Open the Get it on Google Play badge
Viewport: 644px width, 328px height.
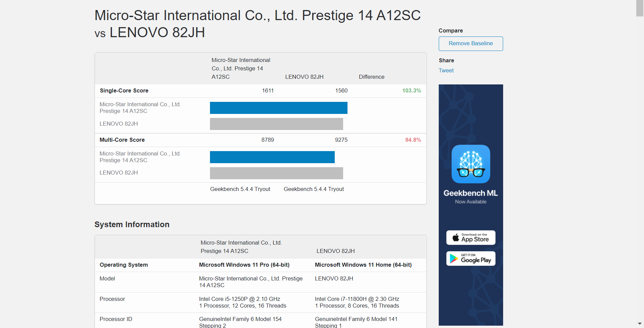tap(471, 259)
